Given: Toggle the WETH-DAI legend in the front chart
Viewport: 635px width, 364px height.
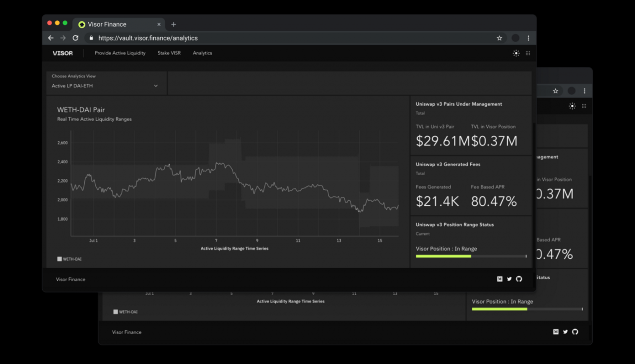Looking at the screenshot, I should click(x=69, y=259).
